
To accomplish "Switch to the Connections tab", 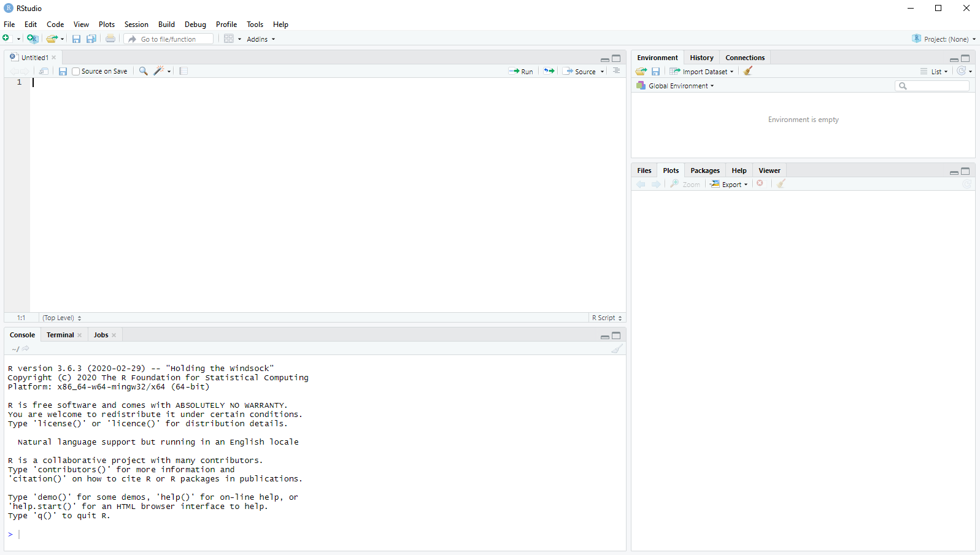I will coord(745,58).
